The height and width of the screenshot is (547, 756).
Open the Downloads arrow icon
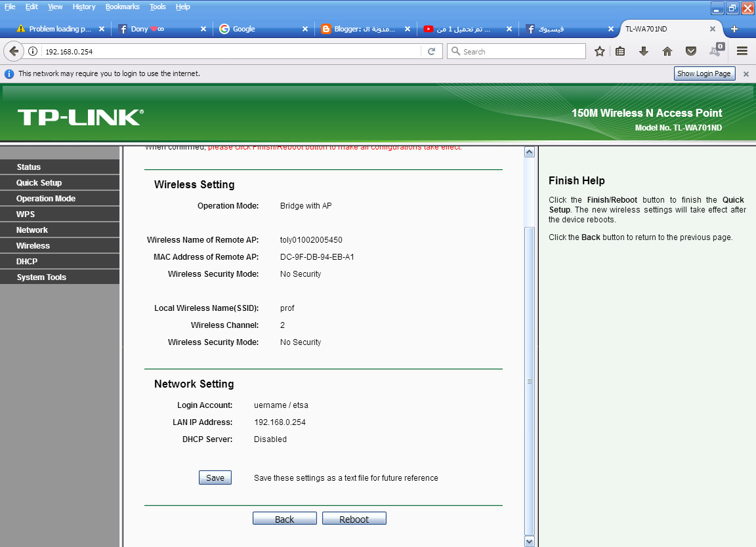click(x=644, y=51)
